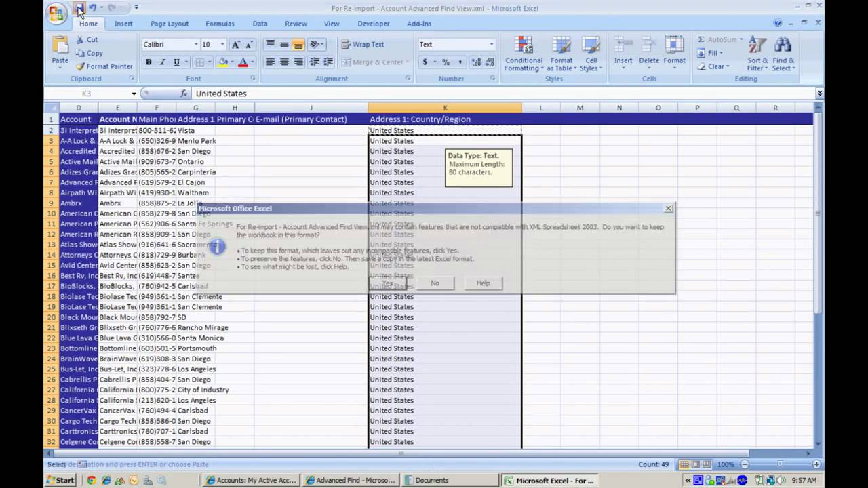
Task: Open Cell Styles gallery
Action: [x=591, y=54]
